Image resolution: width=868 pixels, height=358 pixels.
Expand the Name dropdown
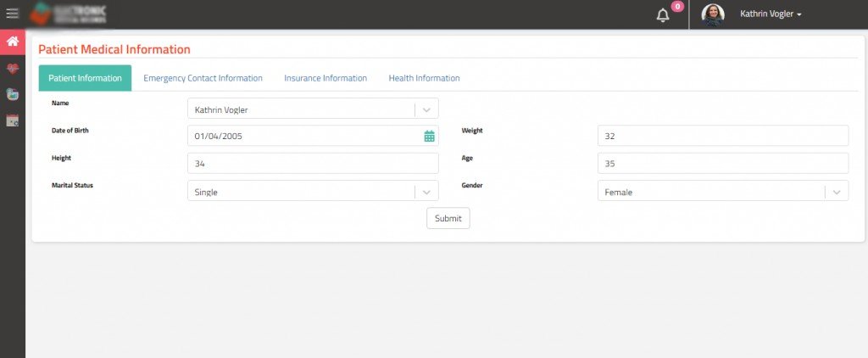coord(426,109)
